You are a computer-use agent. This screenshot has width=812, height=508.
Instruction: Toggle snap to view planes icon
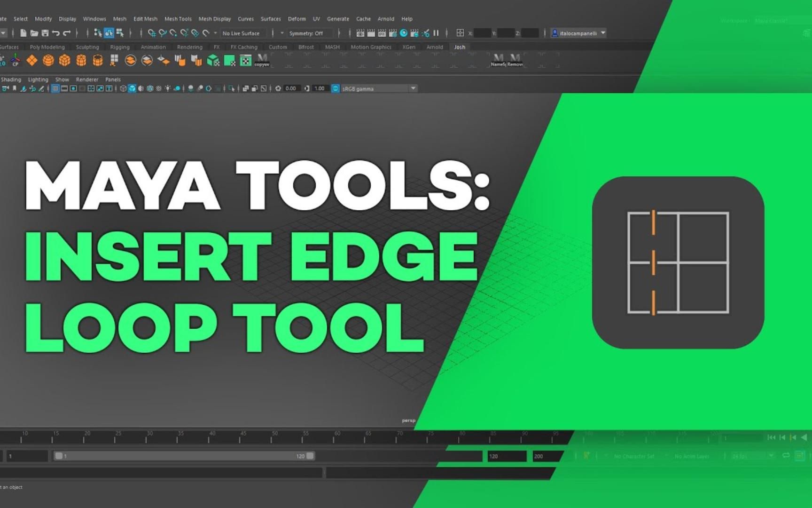click(195, 33)
